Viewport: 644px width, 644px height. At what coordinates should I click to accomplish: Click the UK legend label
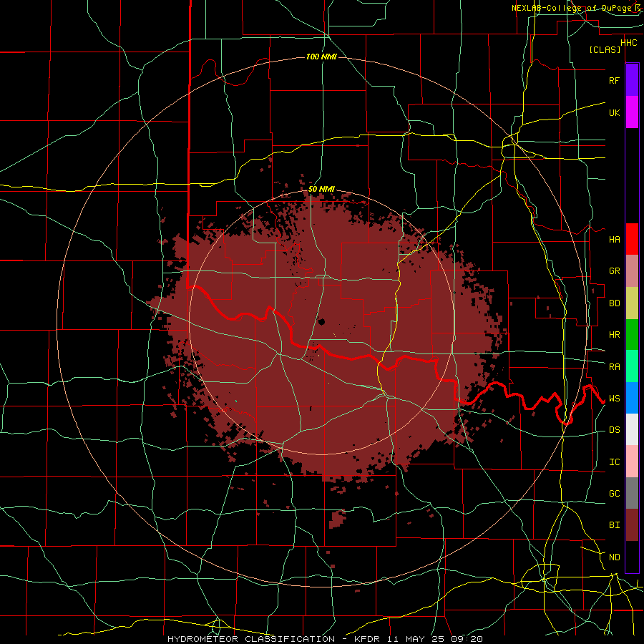(x=614, y=112)
